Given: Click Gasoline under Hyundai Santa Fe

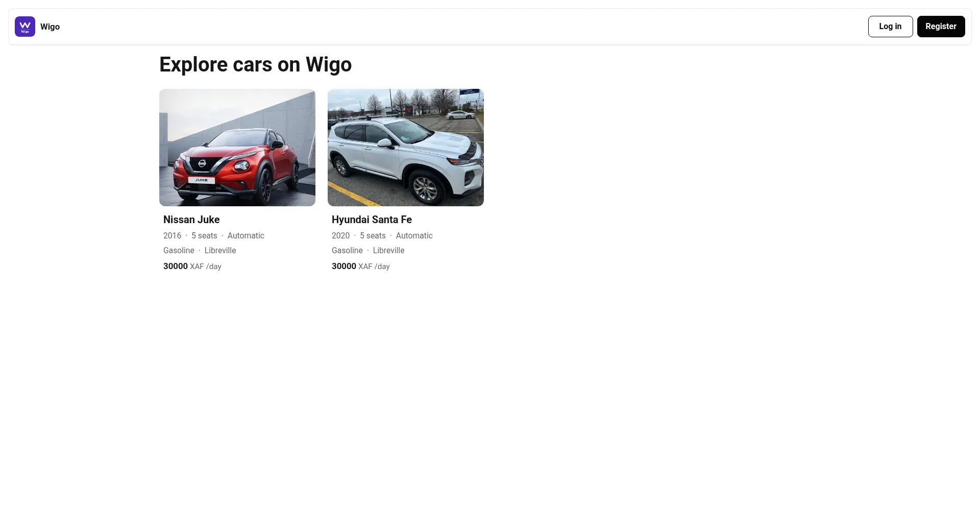Looking at the screenshot, I should coord(347,250).
